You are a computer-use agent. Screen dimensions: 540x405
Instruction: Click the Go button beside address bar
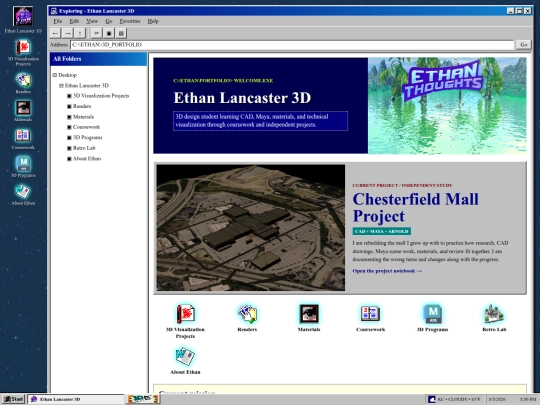pyautogui.click(x=523, y=44)
